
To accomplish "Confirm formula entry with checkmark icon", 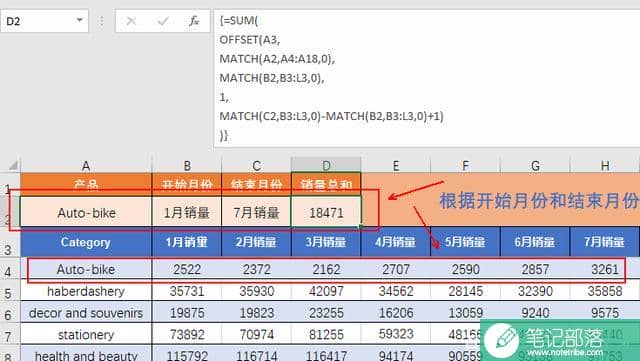I will point(163,21).
